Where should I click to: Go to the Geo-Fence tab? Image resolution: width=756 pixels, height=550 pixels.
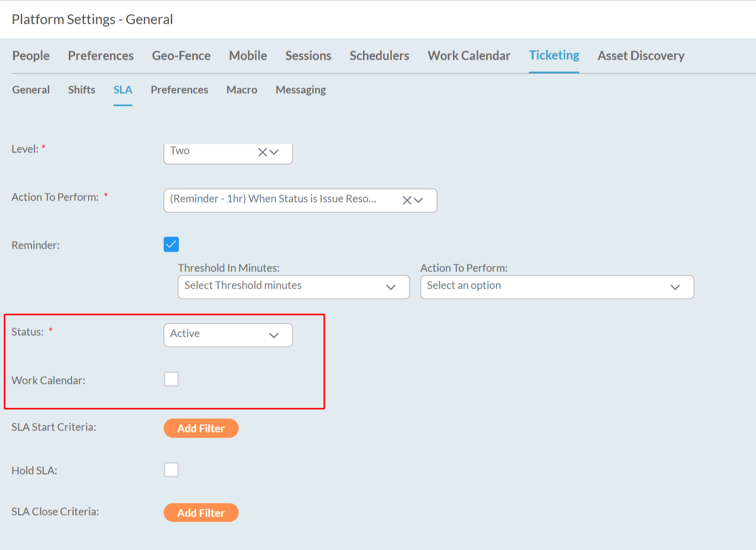pos(181,56)
